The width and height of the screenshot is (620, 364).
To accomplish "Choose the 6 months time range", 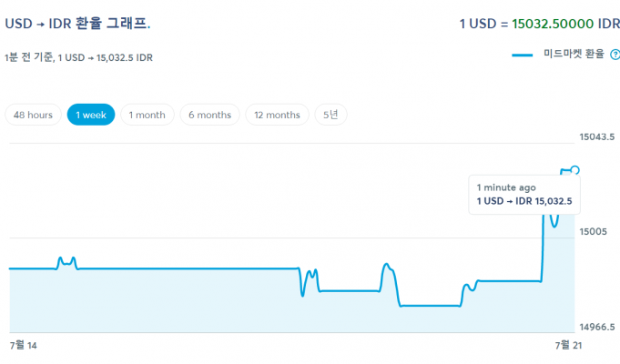I will 209,115.
